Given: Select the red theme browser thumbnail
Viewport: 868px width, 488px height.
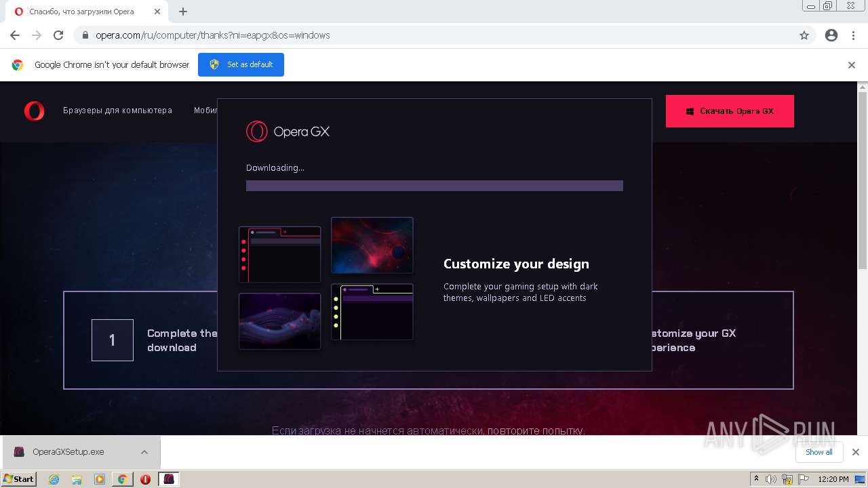Looking at the screenshot, I should click(x=279, y=254).
